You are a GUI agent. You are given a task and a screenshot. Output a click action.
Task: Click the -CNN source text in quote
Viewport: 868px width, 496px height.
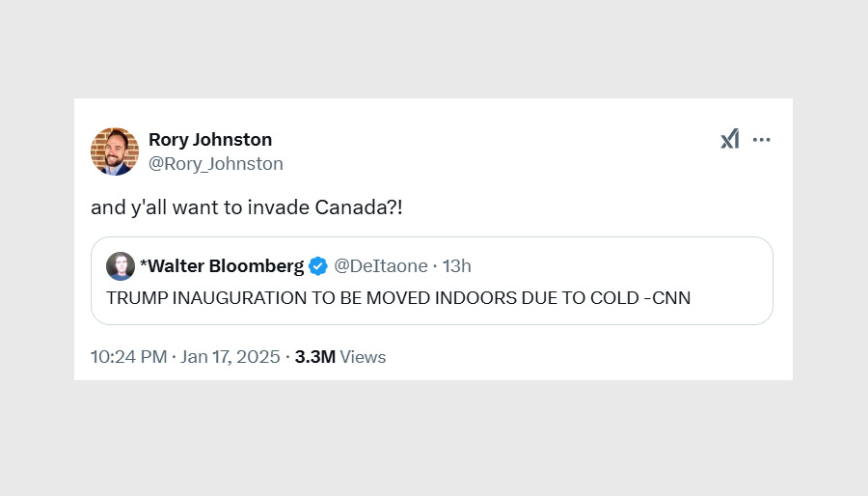click(667, 298)
